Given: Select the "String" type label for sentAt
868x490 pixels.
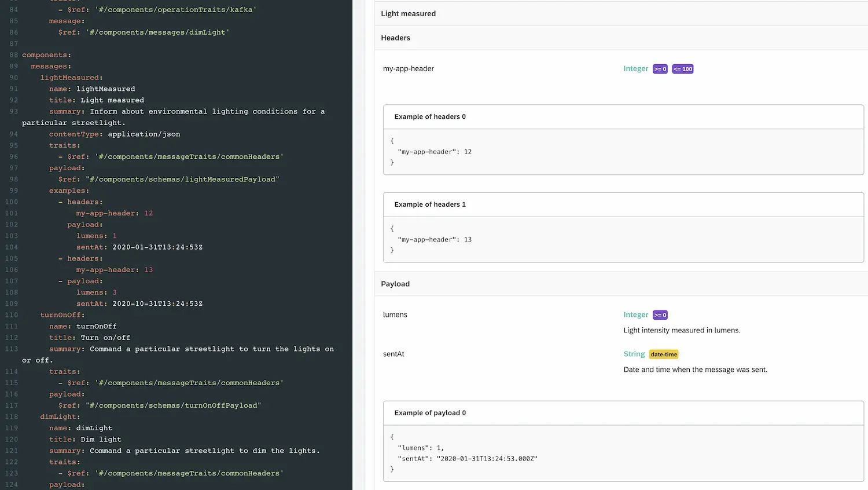Looking at the screenshot, I should click(634, 354).
